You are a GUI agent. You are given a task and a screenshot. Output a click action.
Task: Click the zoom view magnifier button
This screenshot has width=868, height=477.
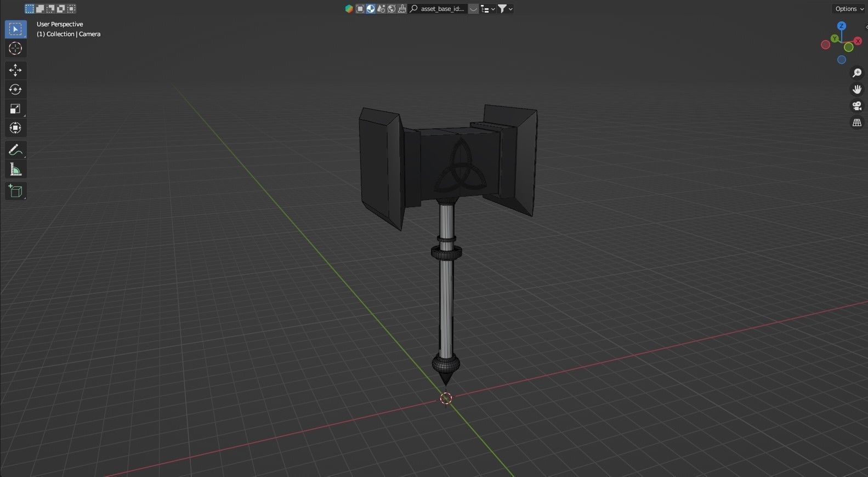coord(857,73)
